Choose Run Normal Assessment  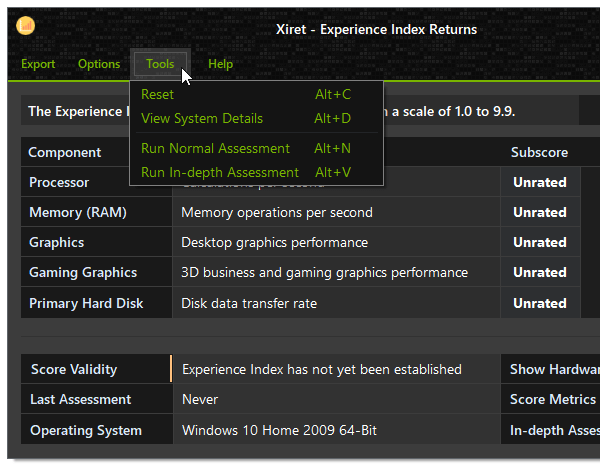click(x=256, y=148)
